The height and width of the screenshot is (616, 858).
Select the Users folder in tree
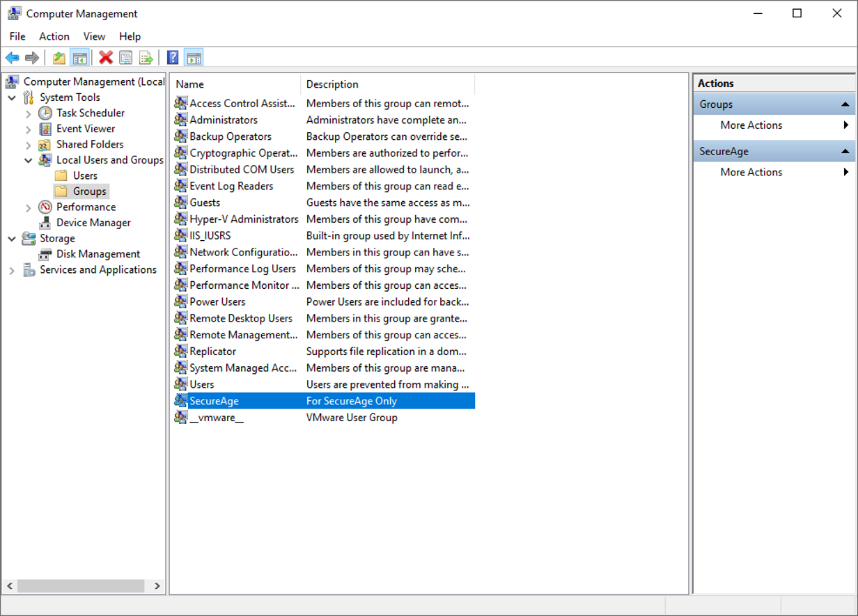point(85,175)
